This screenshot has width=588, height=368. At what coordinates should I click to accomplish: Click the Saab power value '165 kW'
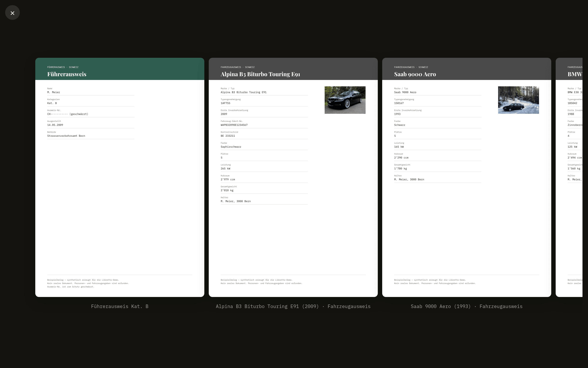(399, 147)
